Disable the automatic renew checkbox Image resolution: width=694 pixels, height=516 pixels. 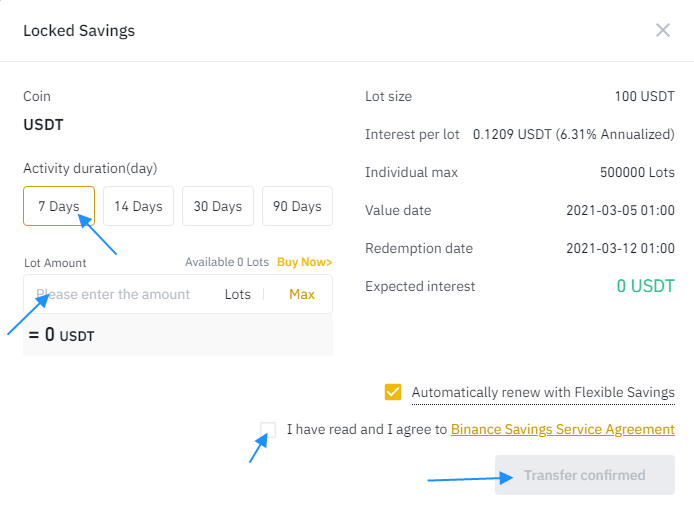tap(393, 392)
